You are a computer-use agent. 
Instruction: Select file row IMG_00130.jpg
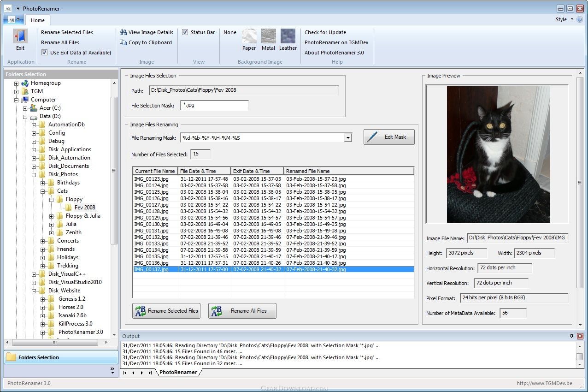coord(273,224)
